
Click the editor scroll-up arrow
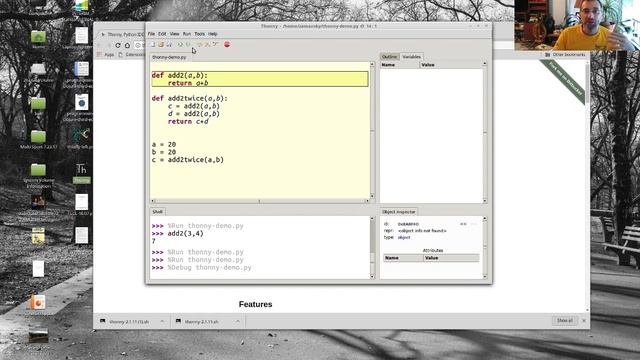click(x=372, y=64)
